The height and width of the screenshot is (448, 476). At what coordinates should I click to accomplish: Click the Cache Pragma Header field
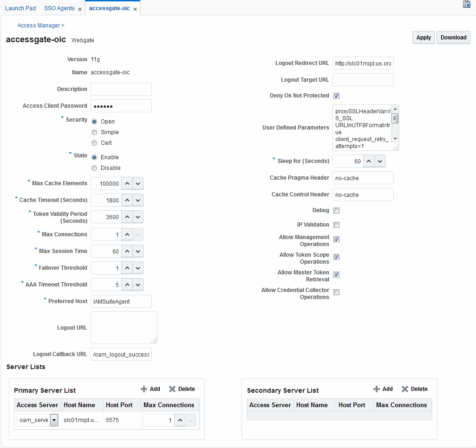363,178
